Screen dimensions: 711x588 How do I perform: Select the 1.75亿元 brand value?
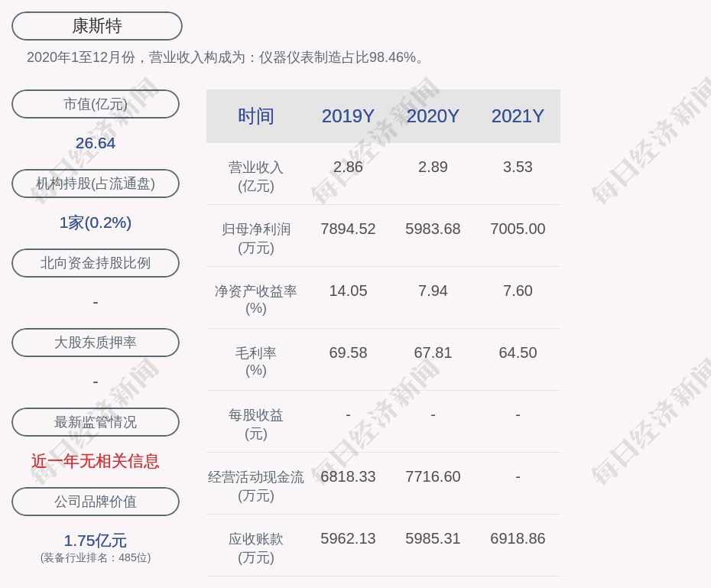click(x=96, y=541)
